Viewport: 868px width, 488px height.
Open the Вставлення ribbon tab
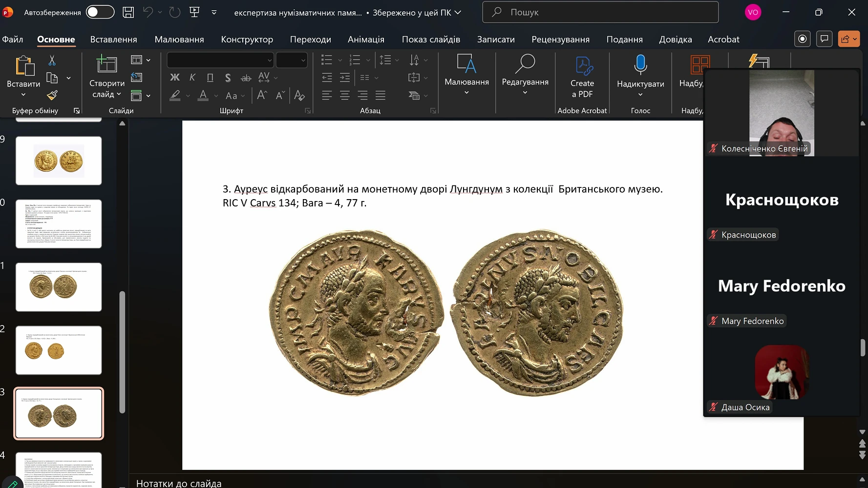[113, 40]
